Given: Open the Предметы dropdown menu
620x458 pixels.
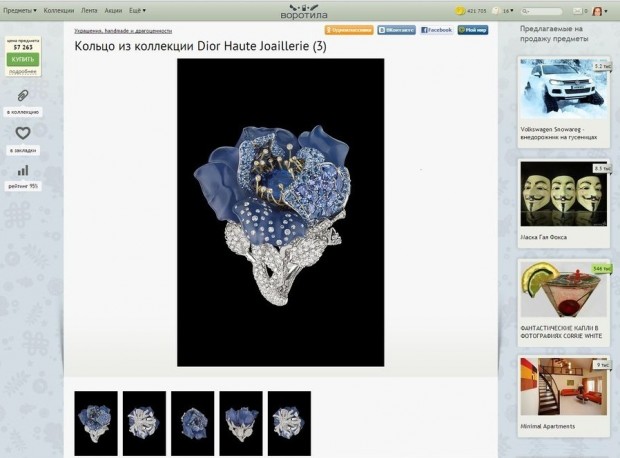Looking at the screenshot, I should pos(19,10).
